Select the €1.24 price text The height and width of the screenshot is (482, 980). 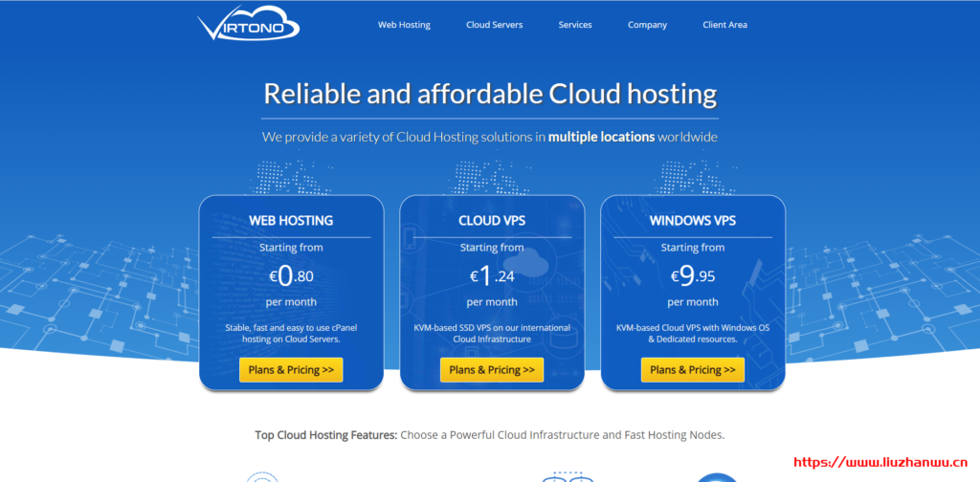pos(492,276)
